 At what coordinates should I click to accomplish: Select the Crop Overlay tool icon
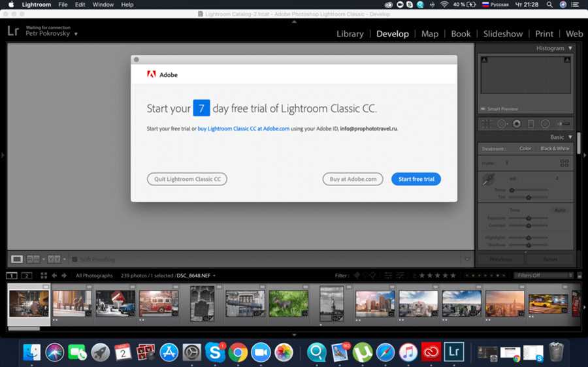[486, 123]
